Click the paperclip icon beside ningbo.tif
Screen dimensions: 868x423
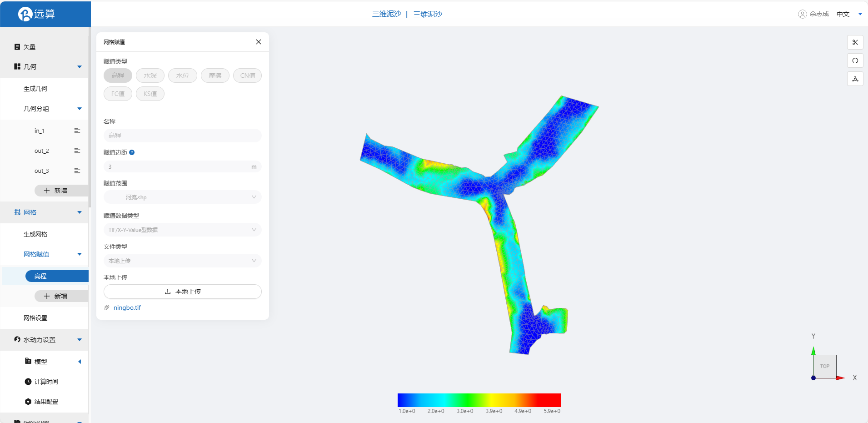coord(107,307)
